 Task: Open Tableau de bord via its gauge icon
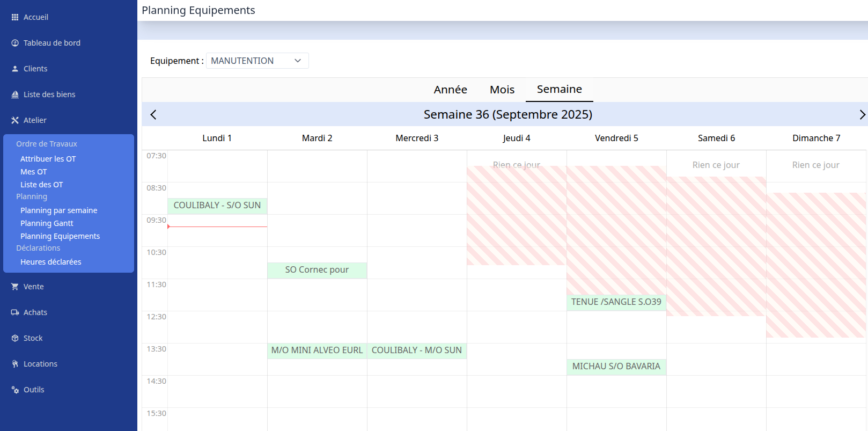tap(15, 43)
